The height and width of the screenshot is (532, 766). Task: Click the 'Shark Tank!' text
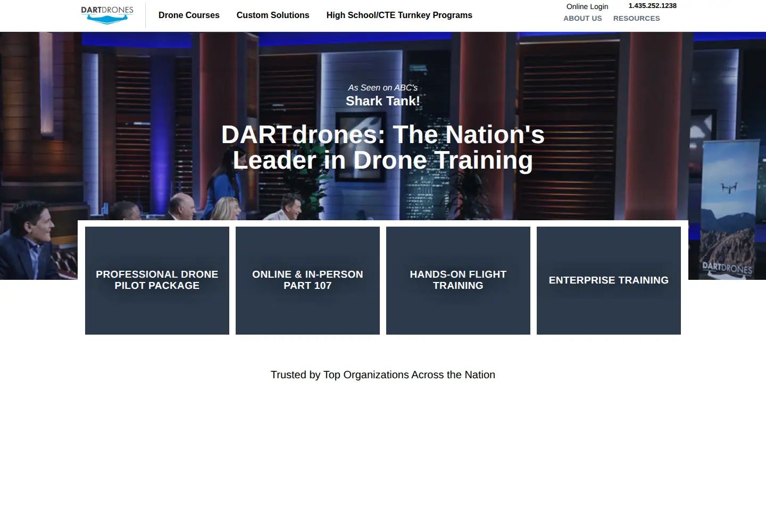point(383,101)
